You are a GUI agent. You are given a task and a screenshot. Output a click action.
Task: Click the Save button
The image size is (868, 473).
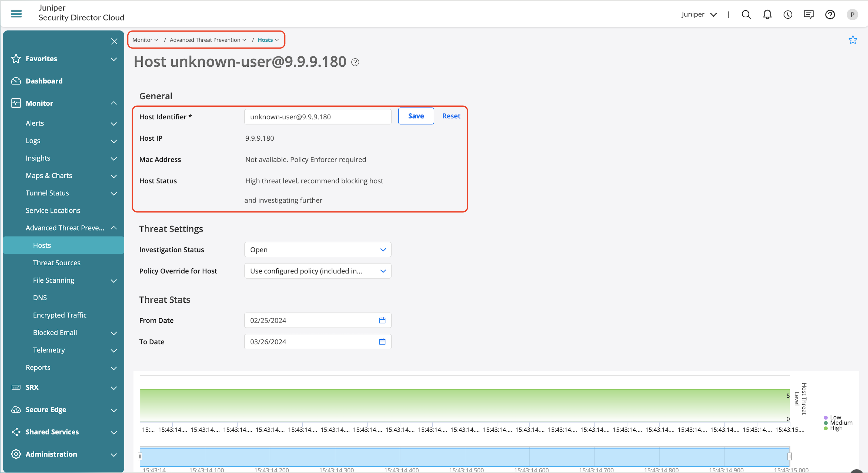coord(416,116)
